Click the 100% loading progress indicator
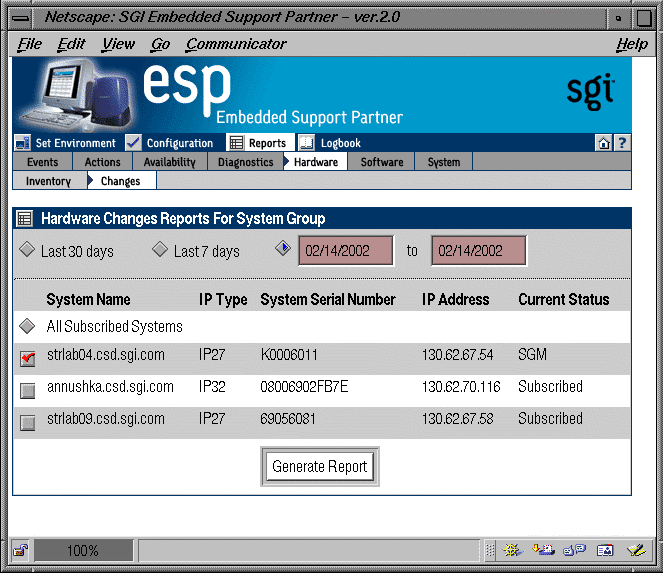 83,550
